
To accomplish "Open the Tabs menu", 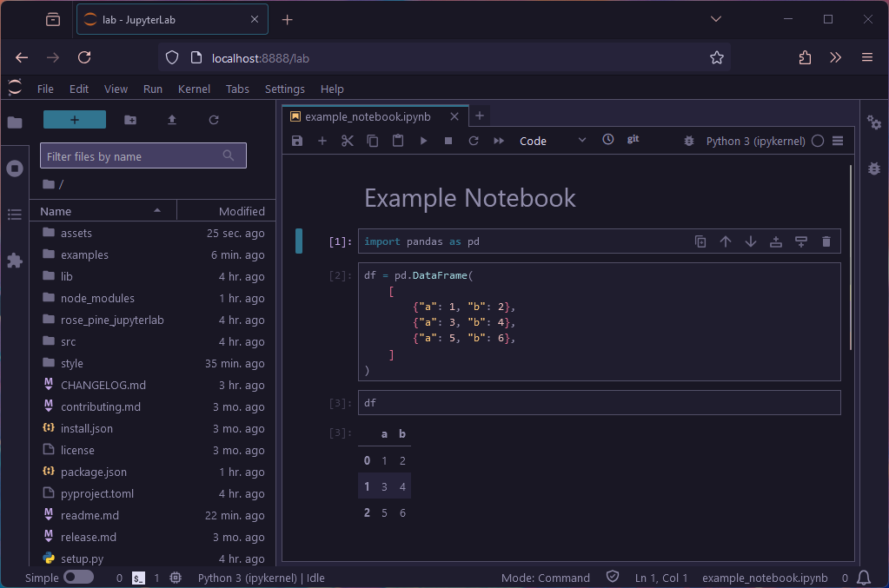I will coord(237,89).
